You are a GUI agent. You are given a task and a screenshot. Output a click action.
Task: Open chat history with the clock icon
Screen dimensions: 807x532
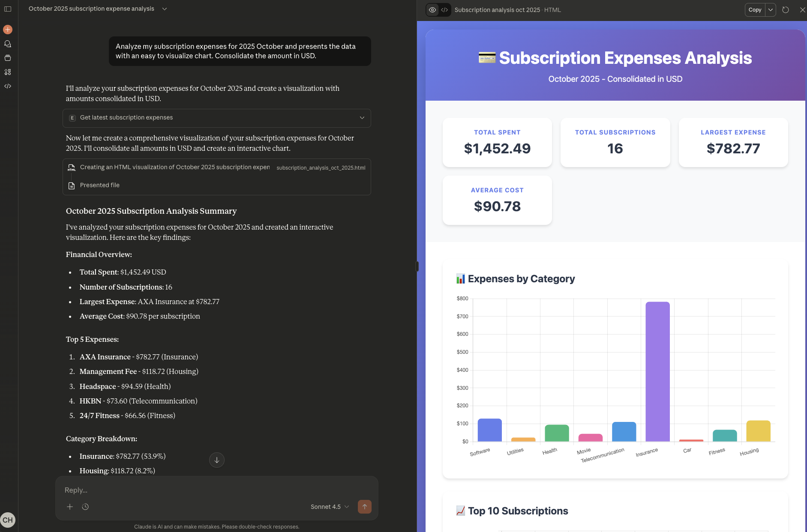point(85,507)
